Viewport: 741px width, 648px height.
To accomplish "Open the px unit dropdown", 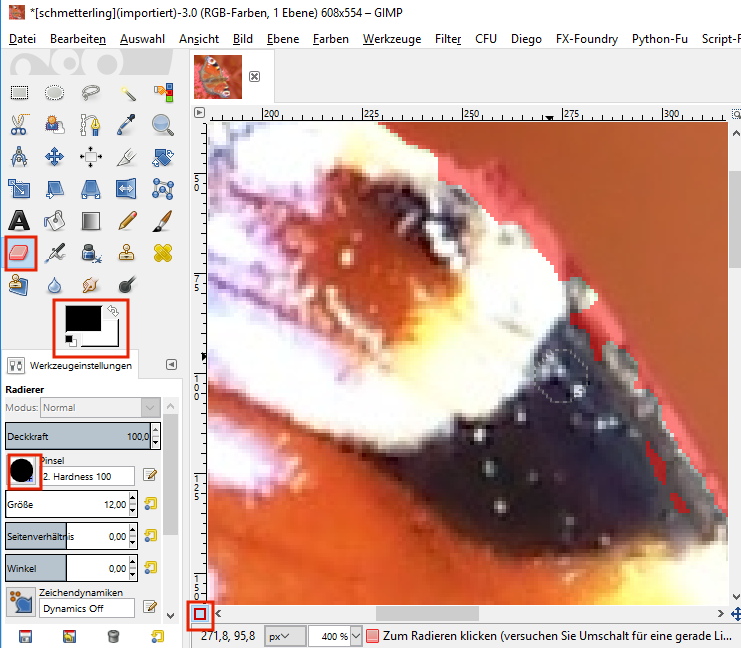I will click(284, 636).
